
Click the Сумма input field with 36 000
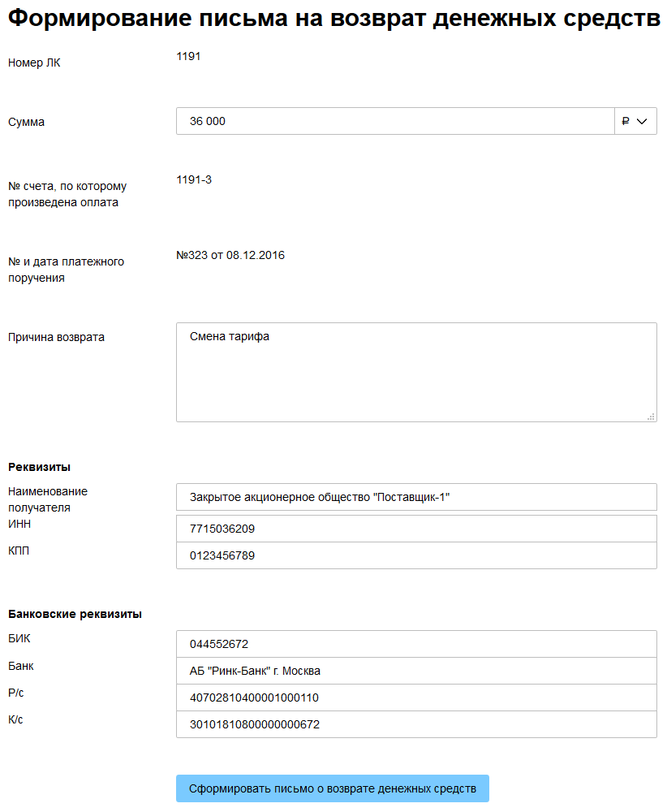click(x=394, y=122)
